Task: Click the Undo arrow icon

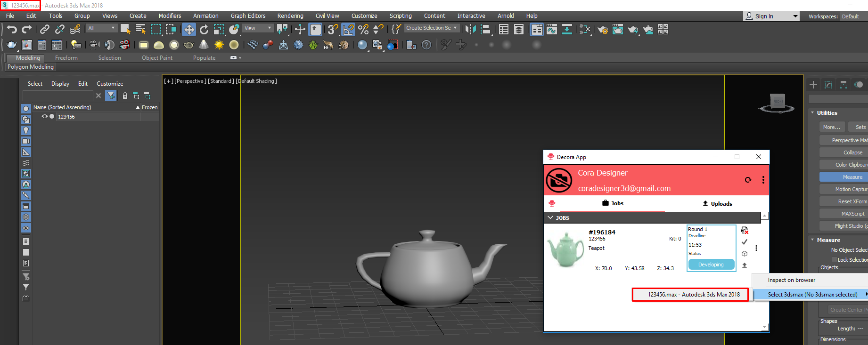Action: point(12,30)
